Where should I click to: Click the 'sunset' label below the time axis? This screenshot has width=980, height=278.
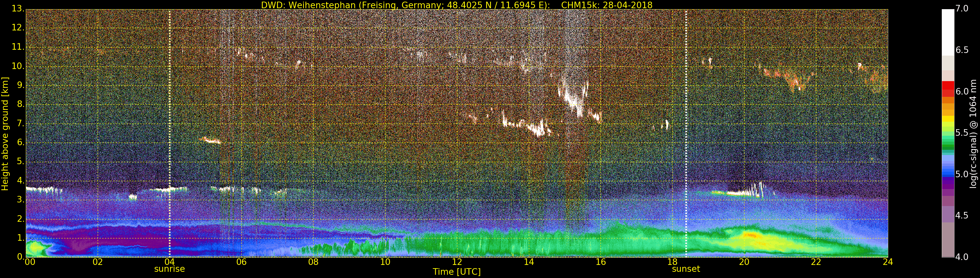coord(686,269)
